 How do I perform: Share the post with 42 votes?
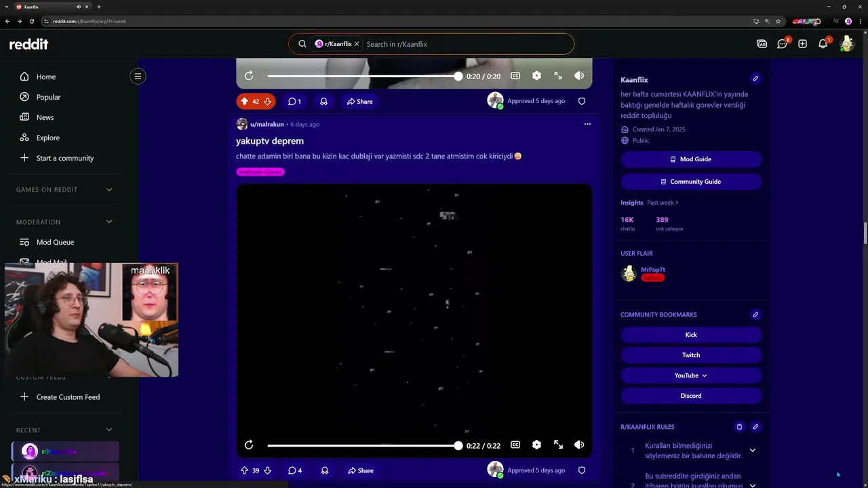coord(359,101)
